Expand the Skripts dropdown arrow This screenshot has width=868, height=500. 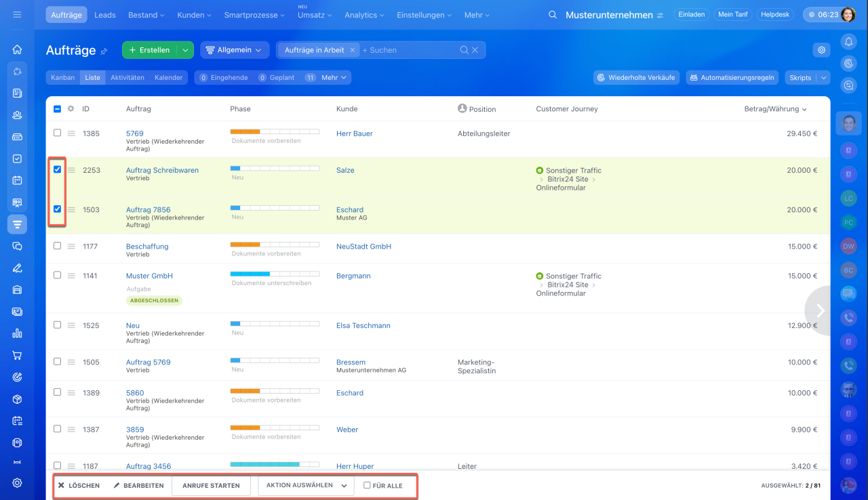(823, 78)
